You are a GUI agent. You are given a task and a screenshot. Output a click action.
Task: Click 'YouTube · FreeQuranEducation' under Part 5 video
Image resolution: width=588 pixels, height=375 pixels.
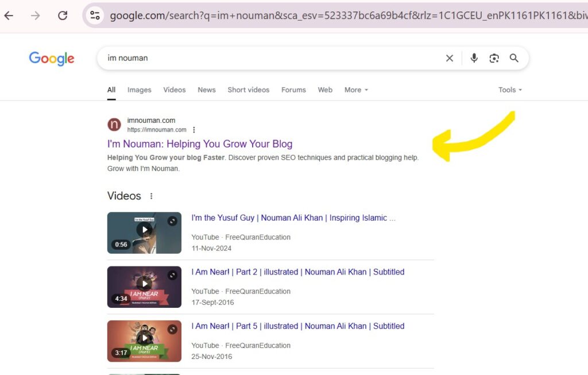241,345
